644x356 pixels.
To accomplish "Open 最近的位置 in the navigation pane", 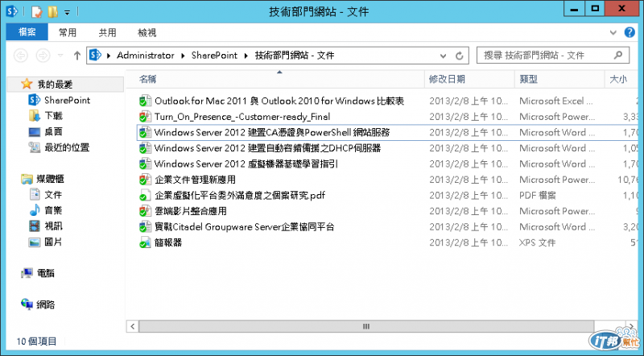I will point(67,147).
